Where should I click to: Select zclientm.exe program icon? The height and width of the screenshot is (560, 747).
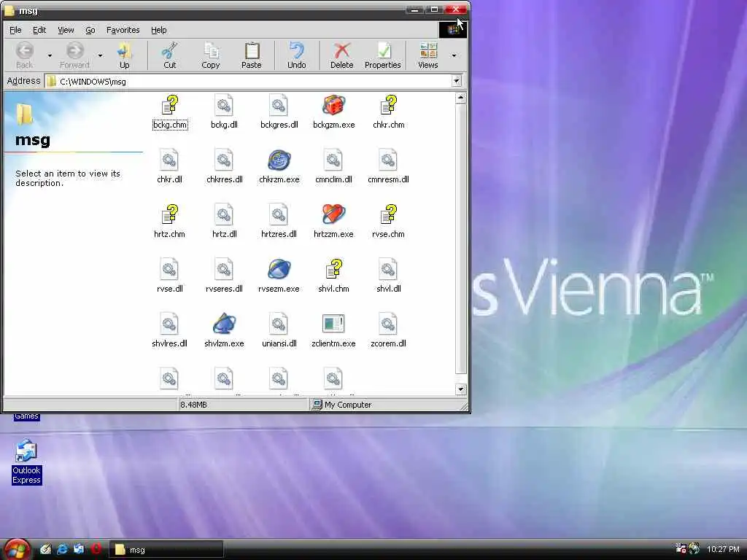[x=333, y=324]
